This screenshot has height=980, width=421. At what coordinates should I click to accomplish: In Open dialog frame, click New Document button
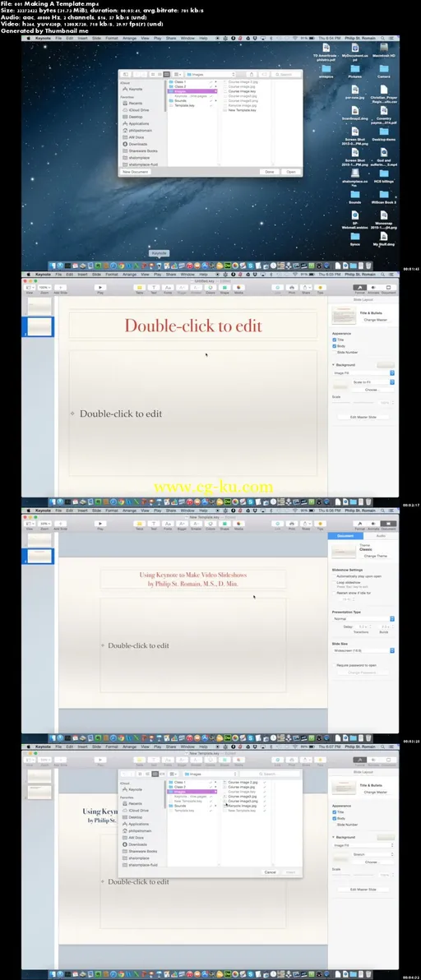(136, 171)
